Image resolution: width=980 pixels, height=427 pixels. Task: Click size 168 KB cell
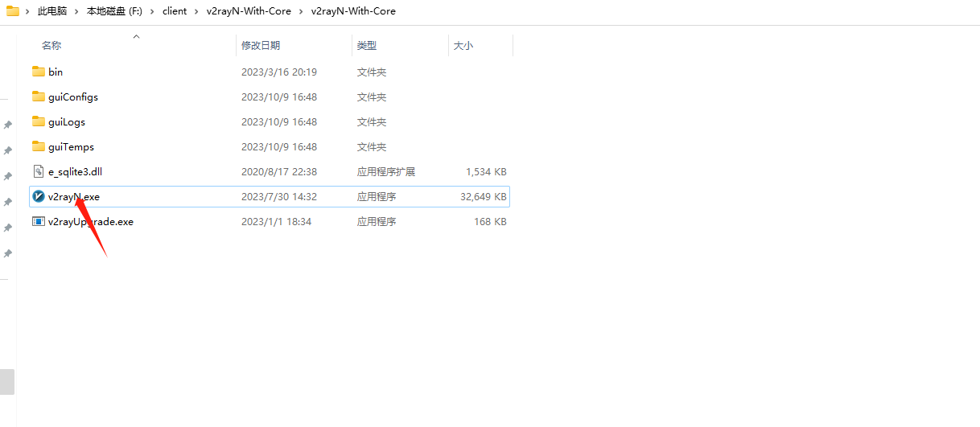click(x=490, y=221)
